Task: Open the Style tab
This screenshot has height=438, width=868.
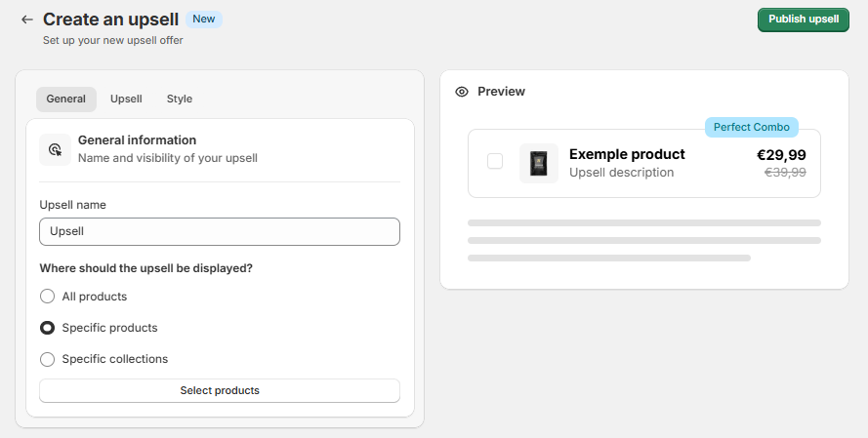Action: (x=179, y=99)
